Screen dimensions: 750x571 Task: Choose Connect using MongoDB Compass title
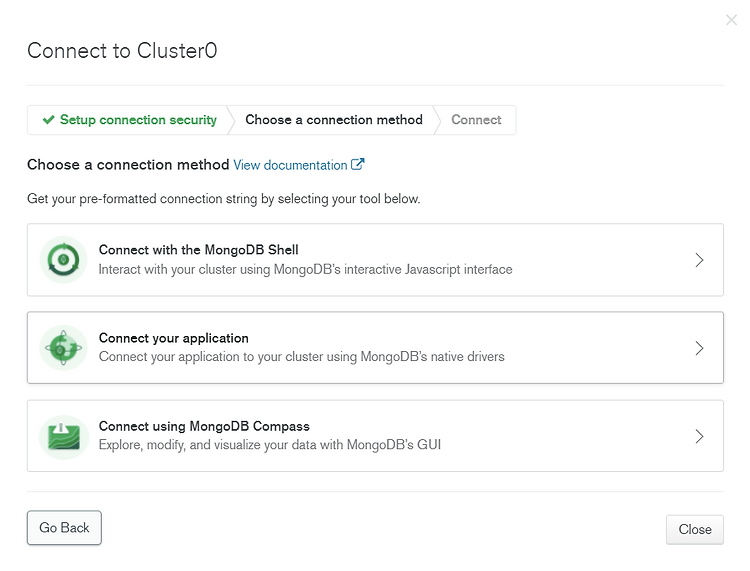(x=204, y=426)
